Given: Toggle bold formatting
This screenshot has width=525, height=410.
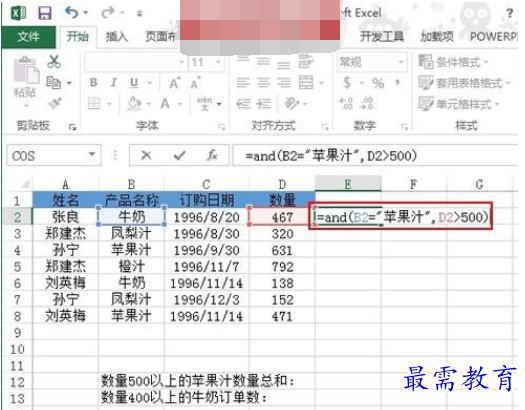Looking at the screenshot, I should 94,82.
